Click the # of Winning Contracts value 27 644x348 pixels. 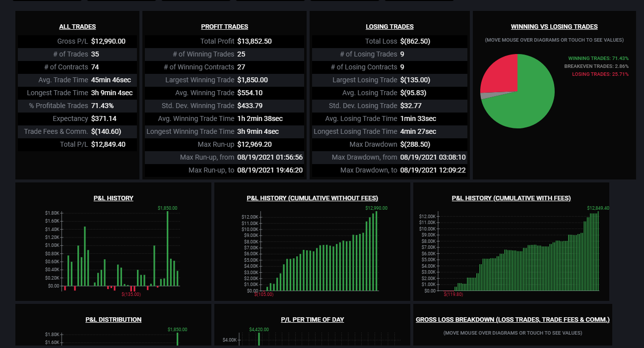[x=241, y=67]
